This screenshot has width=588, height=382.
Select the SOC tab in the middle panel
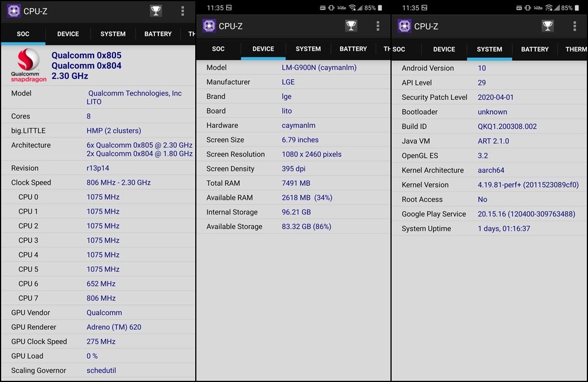218,49
